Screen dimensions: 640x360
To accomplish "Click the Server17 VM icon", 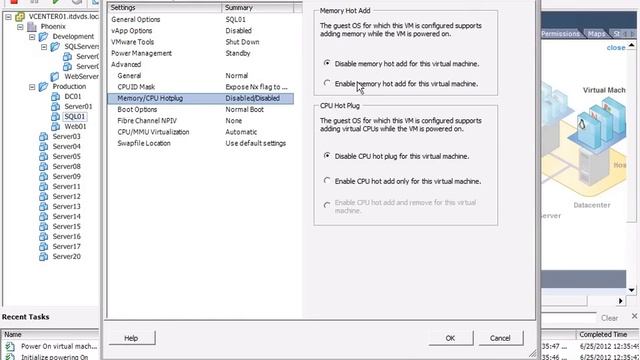I will tap(43, 247).
